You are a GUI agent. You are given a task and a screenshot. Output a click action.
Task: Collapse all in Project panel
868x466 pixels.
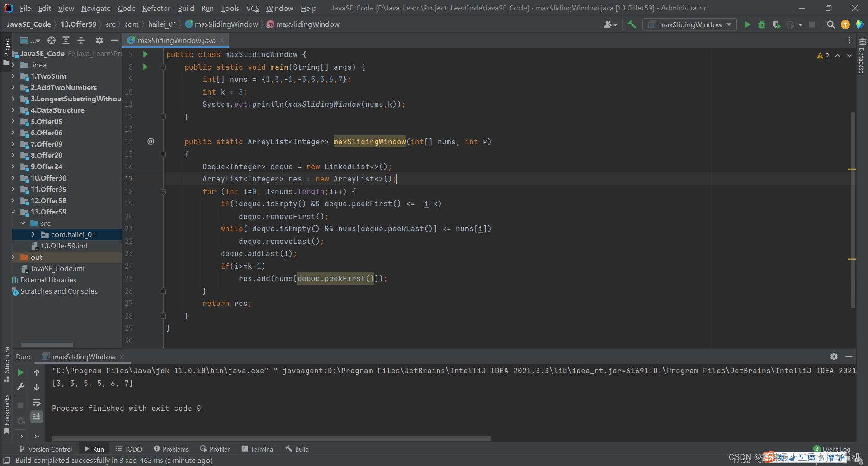click(81, 40)
